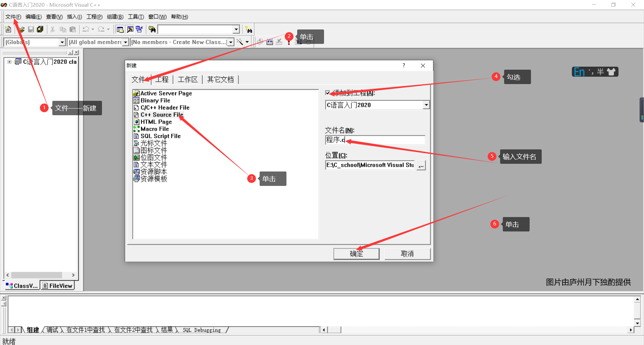Click the red exclamation Execute icon
Viewport: 644px width, 345px height.
click(x=289, y=43)
